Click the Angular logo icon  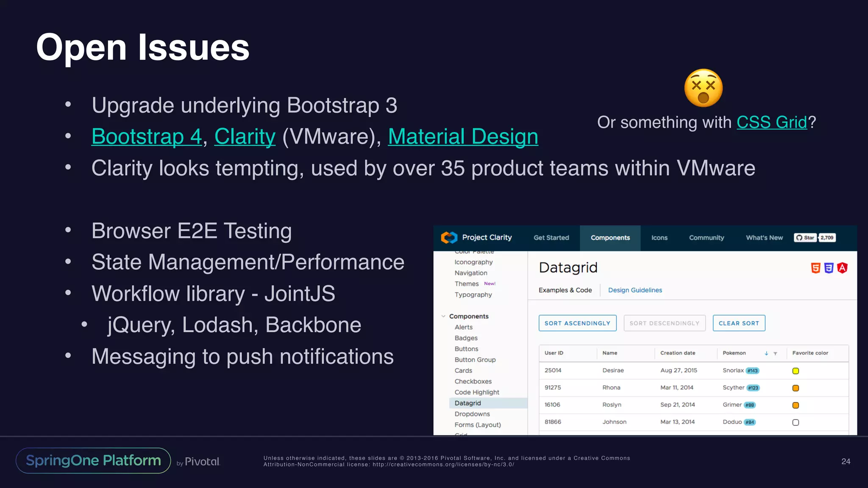(843, 268)
